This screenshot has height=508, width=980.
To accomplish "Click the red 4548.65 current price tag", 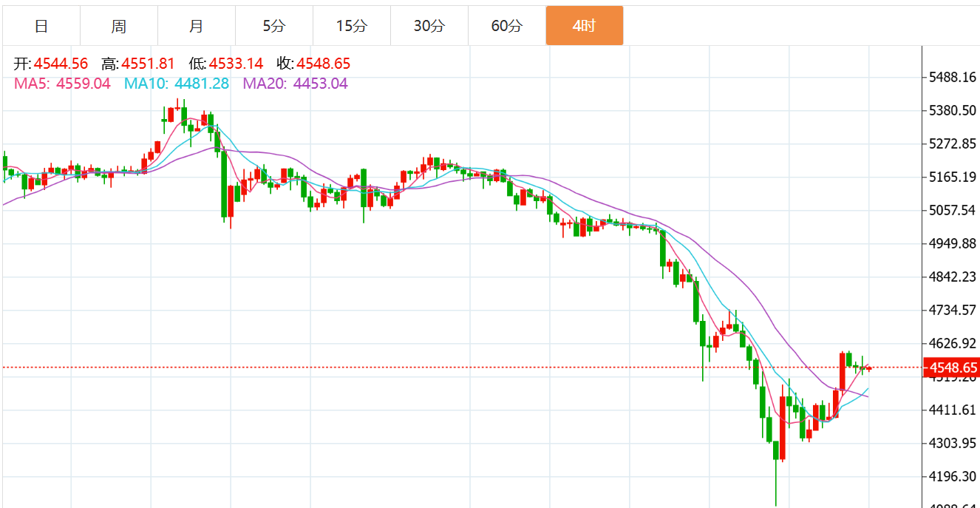I will tap(953, 368).
